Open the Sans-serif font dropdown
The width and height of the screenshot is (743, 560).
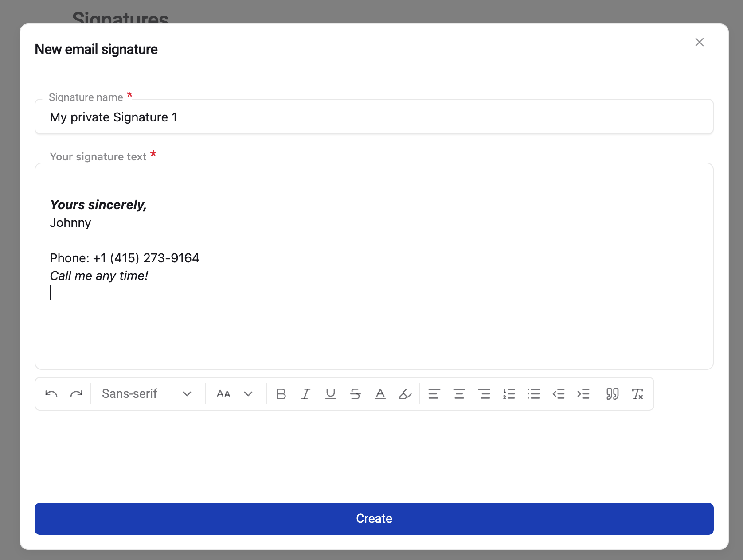pyautogui.click(x=147, y=394)
